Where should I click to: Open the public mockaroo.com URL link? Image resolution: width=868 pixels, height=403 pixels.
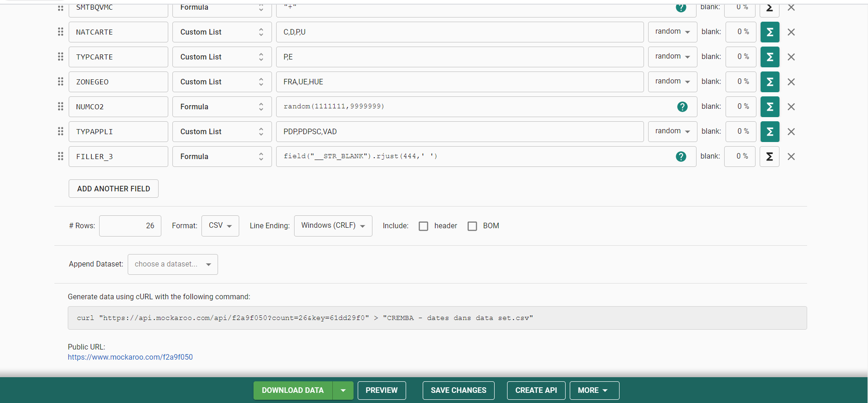pyautogui.click(x=130, y=357)
